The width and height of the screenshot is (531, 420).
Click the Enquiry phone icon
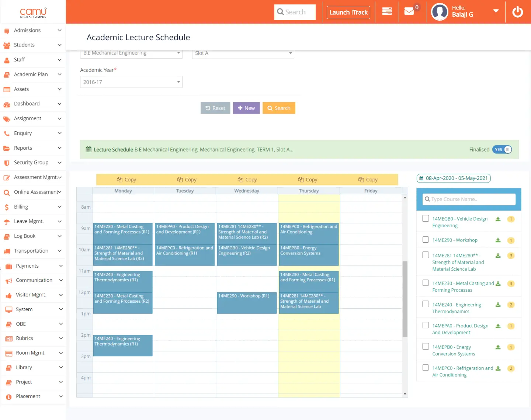click(7, 133)
